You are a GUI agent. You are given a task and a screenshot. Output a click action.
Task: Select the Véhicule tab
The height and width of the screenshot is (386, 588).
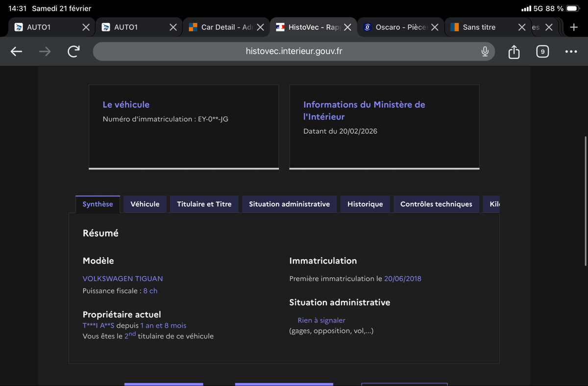coord(145,204)
